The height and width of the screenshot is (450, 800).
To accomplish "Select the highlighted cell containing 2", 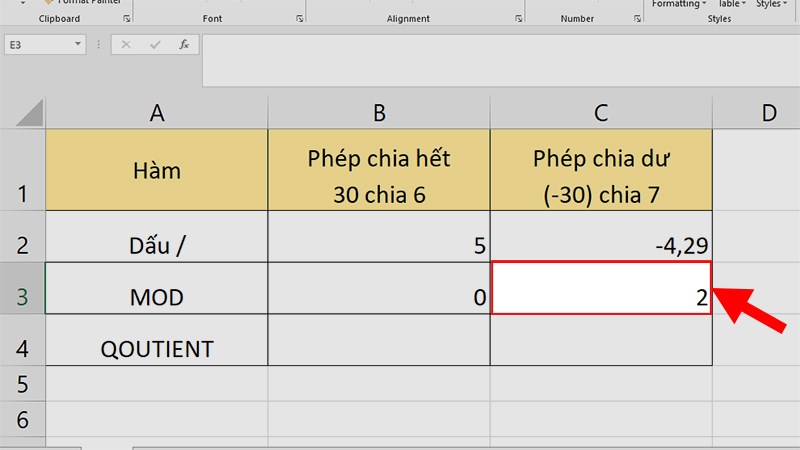I will tap(601, 288).
